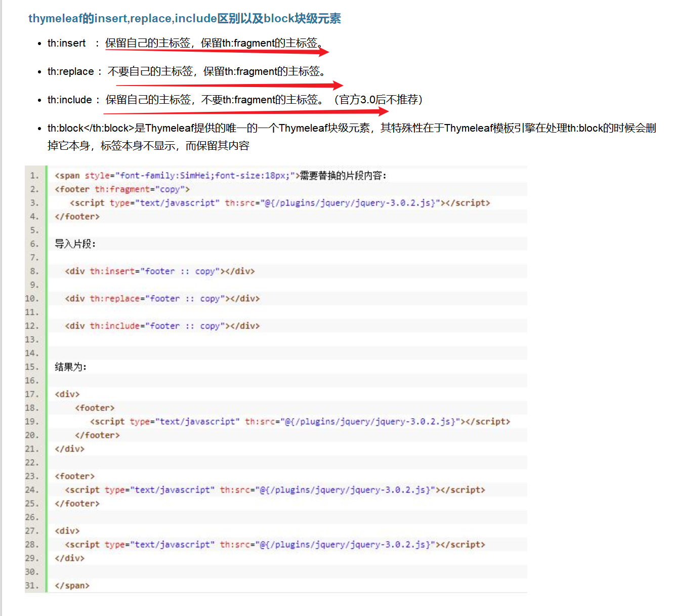This screenshot has height=616, width=674.
Task: Click the opening footer tag on line 23
Action: pyautogui.click(x=75, y=476)
